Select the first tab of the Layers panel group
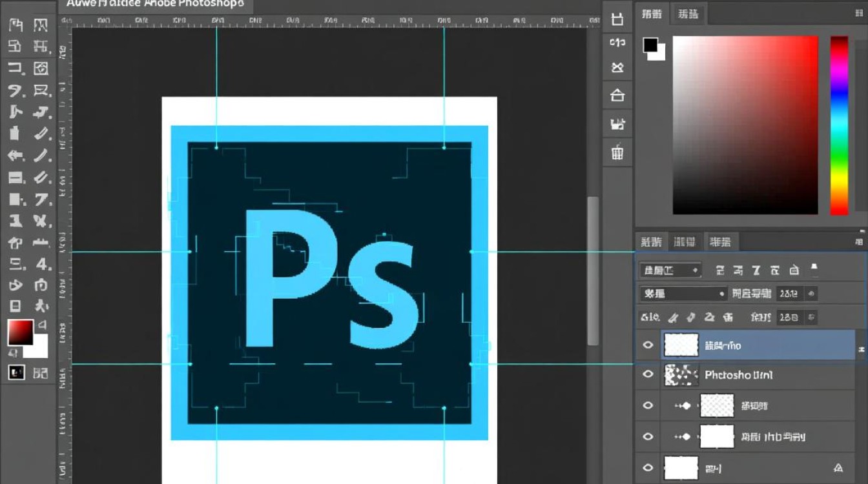 [651, 242]
